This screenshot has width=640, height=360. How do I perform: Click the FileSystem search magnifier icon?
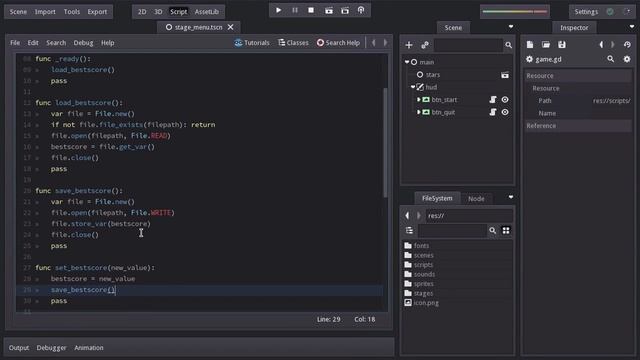[x=493, y=231]
